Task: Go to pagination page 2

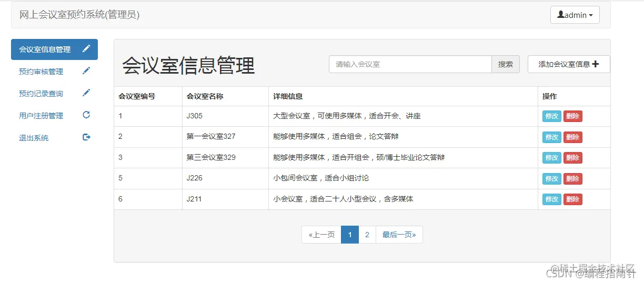Action: coord(367,235)
